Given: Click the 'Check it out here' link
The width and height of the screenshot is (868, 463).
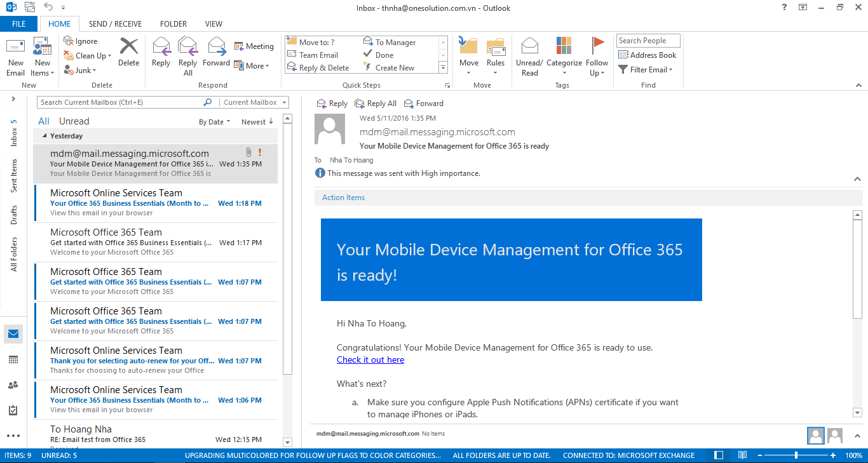Looking at the screenshot, I should coord(370,360).
